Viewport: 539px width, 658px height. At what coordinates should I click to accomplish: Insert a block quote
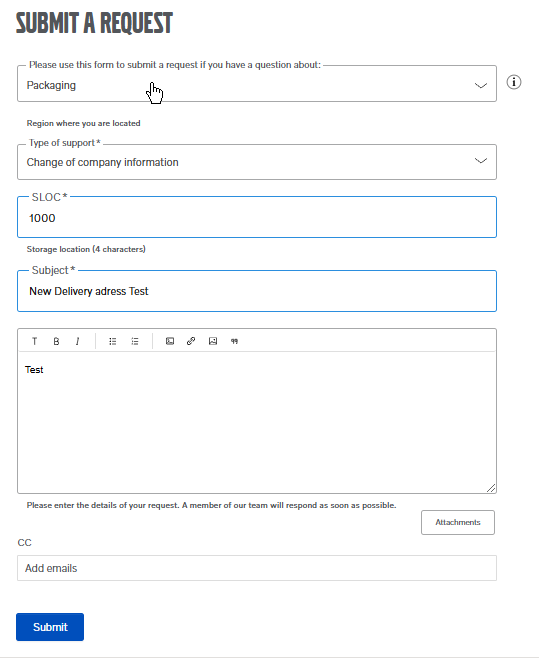tap(235, 341)
